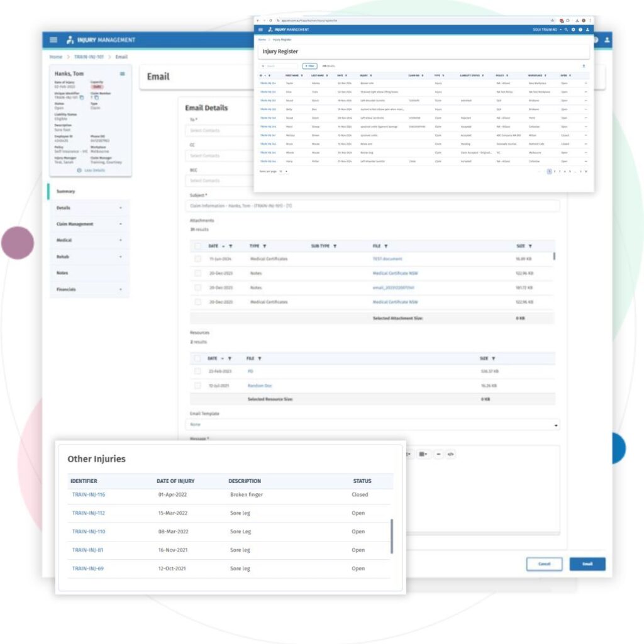Click the filter icon on the DATE column

pyautogui.click(x=231, y=245)
